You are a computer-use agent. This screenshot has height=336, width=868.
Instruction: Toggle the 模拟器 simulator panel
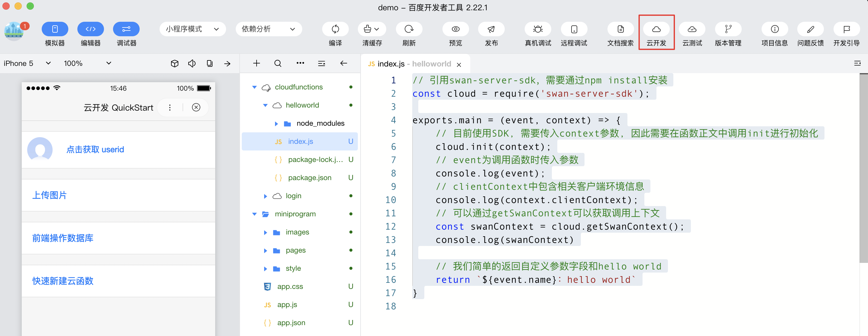pyautogui.click(x=55, y=29)
